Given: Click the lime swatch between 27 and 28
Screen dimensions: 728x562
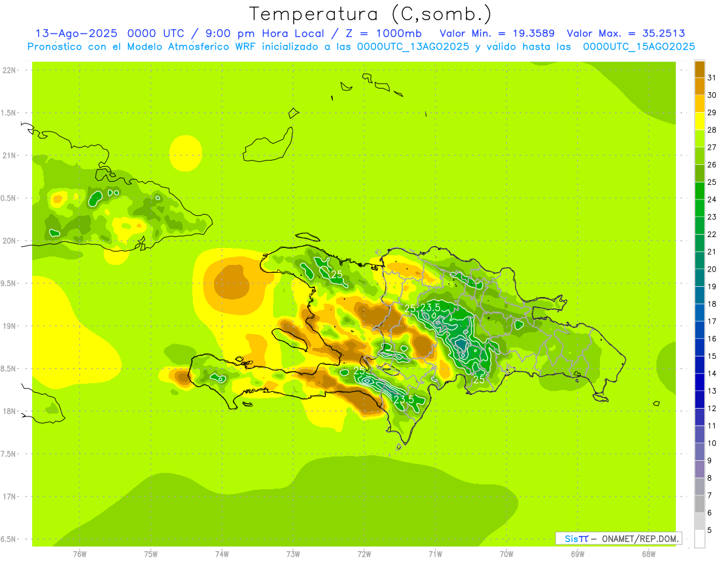Looking at the screenshot, I should (699, 138).
